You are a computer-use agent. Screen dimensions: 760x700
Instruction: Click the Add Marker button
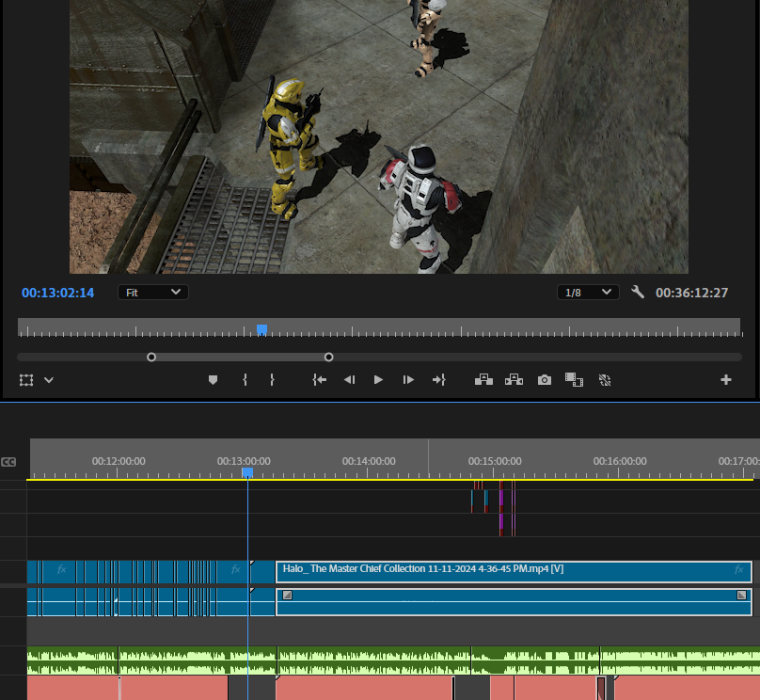pyautogui.click(x=213, y=380)
